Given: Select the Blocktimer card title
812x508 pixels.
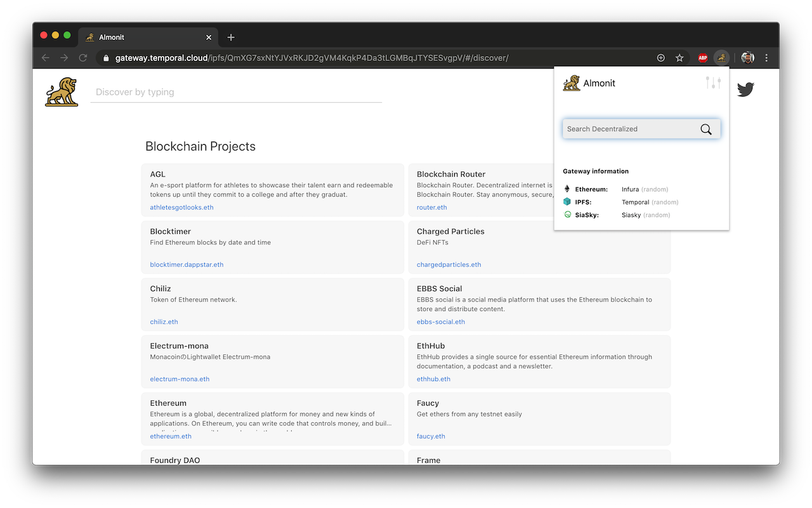Looking at the screenshot, I should pos(170,231).
